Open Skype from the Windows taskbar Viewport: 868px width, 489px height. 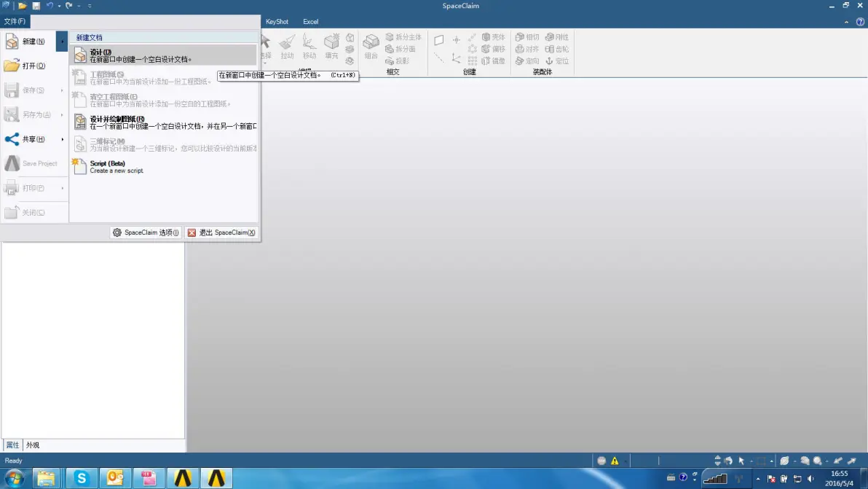pyautogui.click(x=82, y=478)
